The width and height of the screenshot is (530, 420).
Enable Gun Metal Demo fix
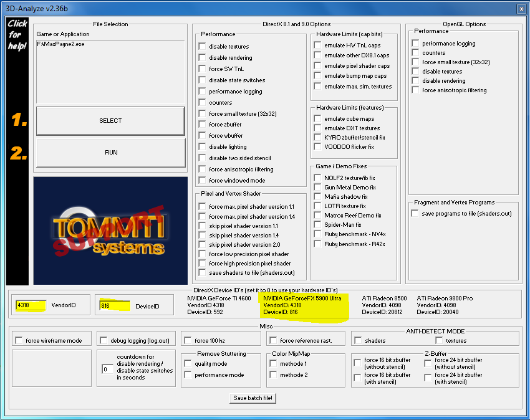pyautogui.click(x=317, y=187)
